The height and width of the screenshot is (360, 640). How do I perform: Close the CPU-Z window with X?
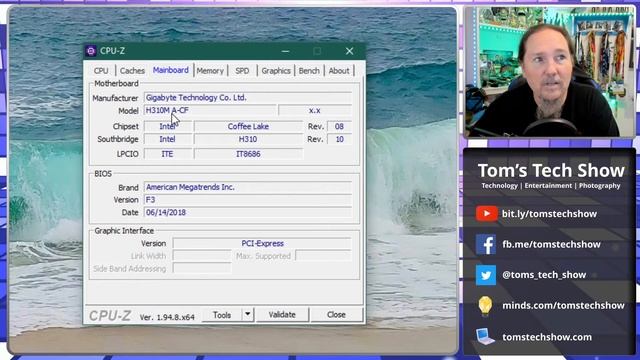[349, 51]
